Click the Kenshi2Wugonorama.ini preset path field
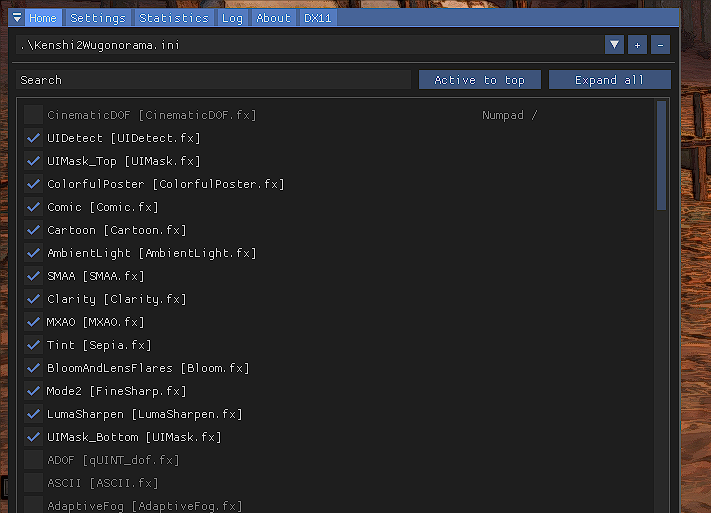The height and width of the screenshot is (513, 711). [x=310, y=45]
